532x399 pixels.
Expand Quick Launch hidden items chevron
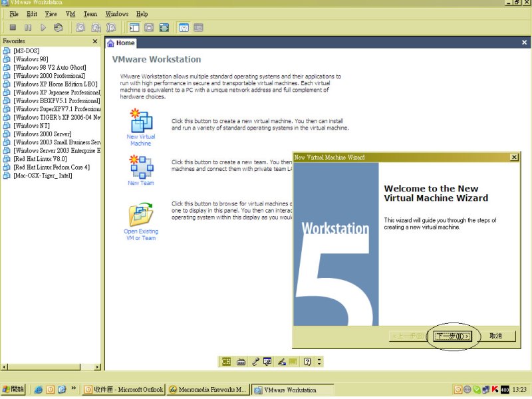[74, 388]
